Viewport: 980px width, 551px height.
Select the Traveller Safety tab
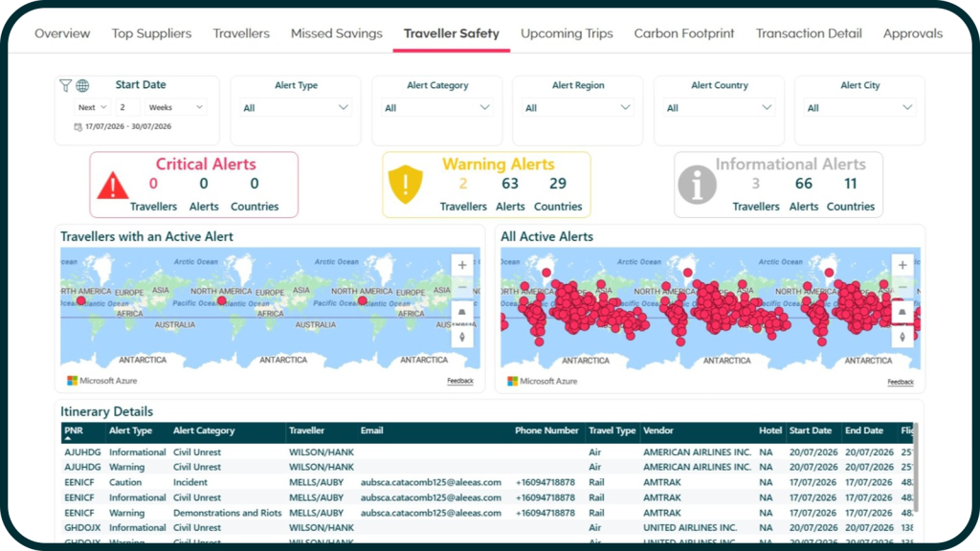coord(452,33)
